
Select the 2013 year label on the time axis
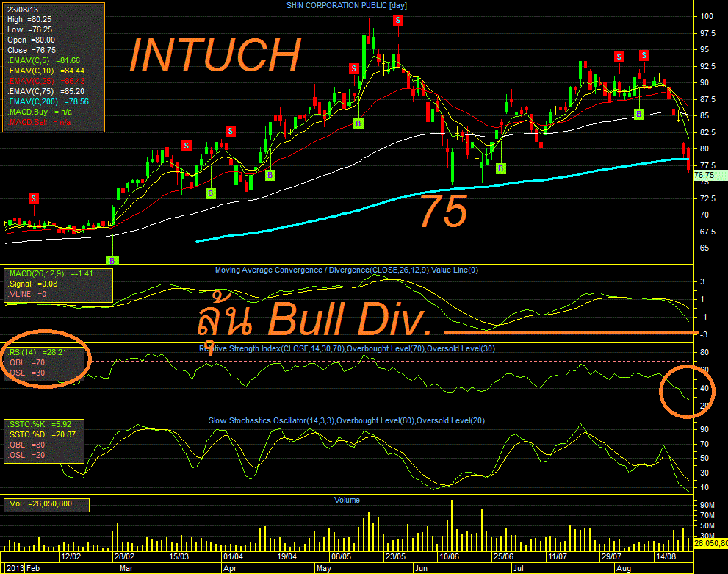click(x=15, y=568)
